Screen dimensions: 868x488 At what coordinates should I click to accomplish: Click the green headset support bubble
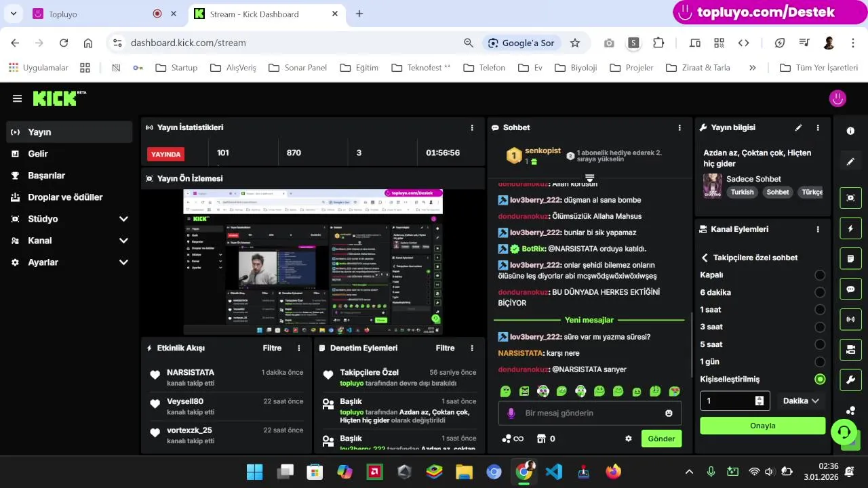[844, 431]
